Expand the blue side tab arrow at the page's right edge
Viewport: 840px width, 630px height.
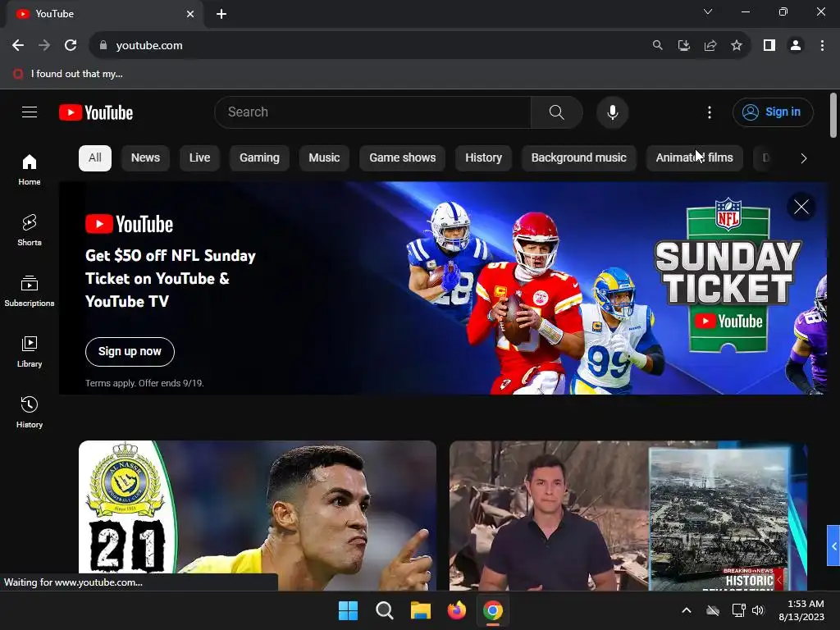pos(833,546)
